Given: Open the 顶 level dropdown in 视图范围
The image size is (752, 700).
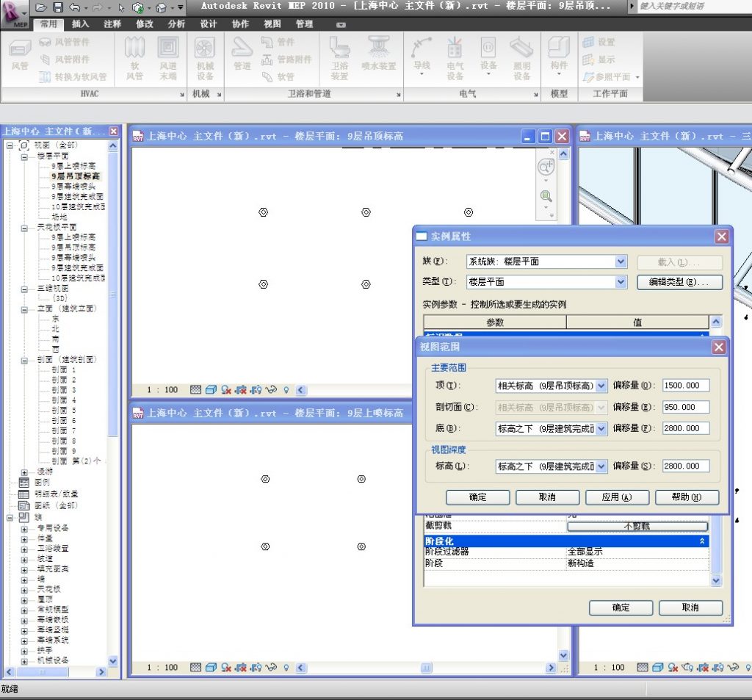Looking at the screenshot, I should click(601, 386).
